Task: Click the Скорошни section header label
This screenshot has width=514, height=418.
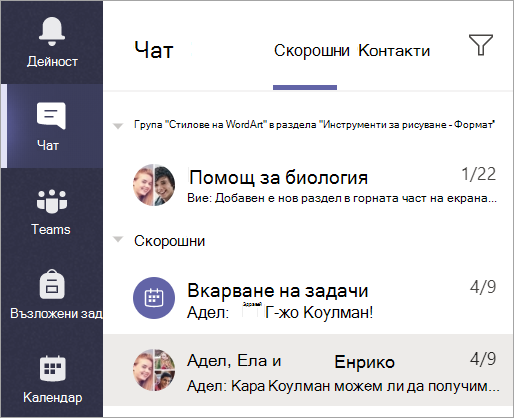Action: 169,241
